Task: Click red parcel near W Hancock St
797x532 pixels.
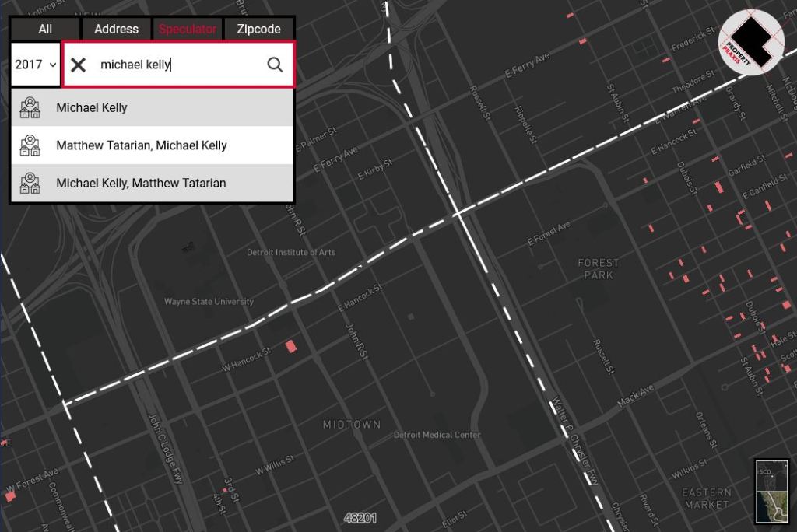Action: [291, 346]
